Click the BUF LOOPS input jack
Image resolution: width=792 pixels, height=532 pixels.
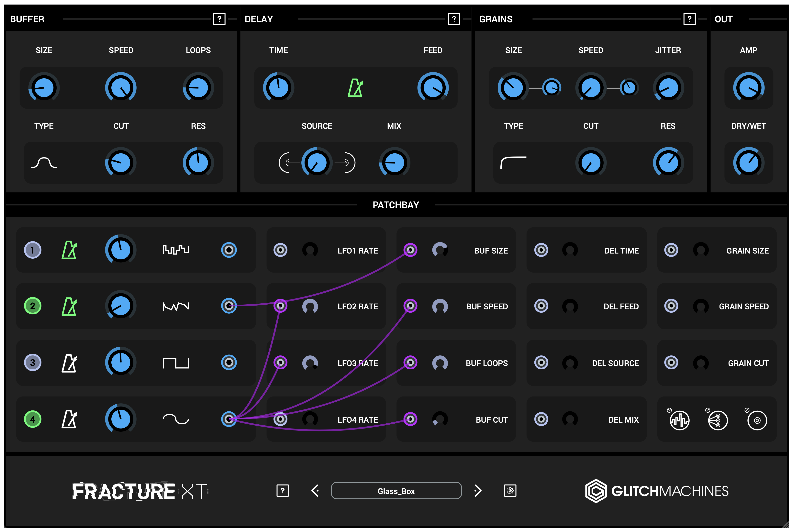[x=410, y=363]
